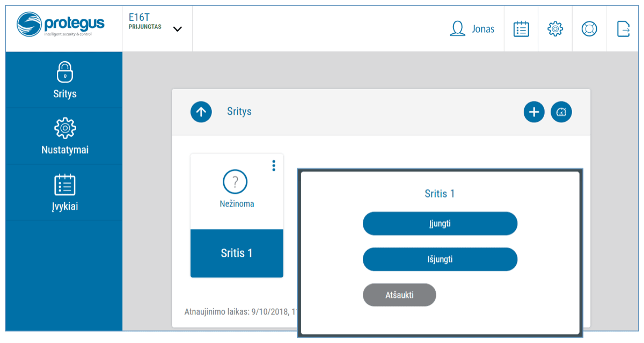Open the three-dot menu on Sritis 1 card
The image size is (644, 343).
tap(274, 165)
